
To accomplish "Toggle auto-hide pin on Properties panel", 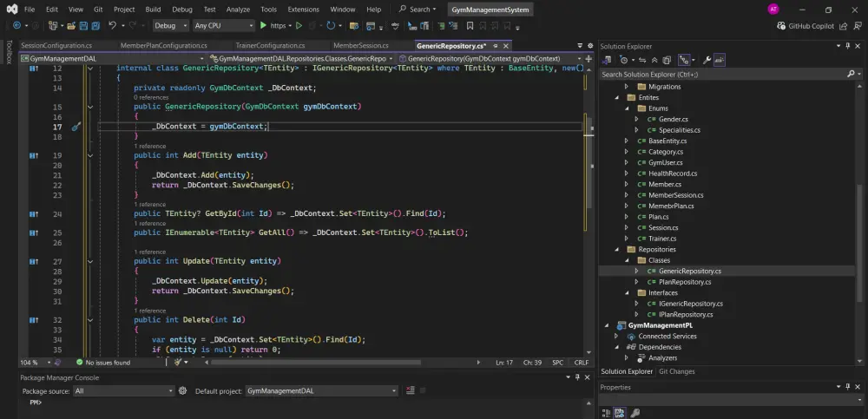I will point(847,388).
